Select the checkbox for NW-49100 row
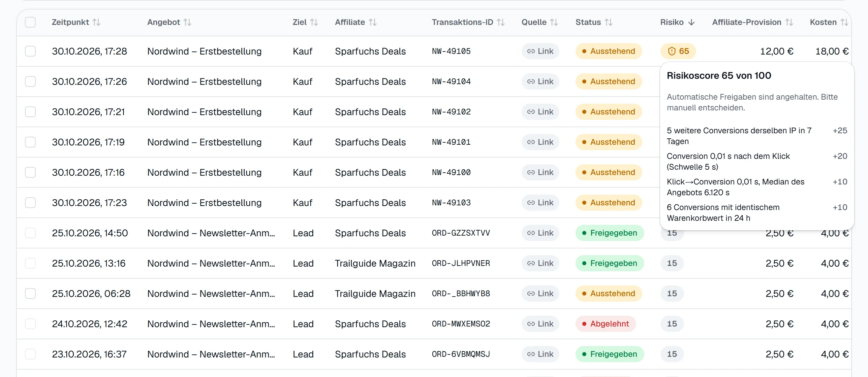Viewport: 868px width, 377px height. tap(30, 172)
